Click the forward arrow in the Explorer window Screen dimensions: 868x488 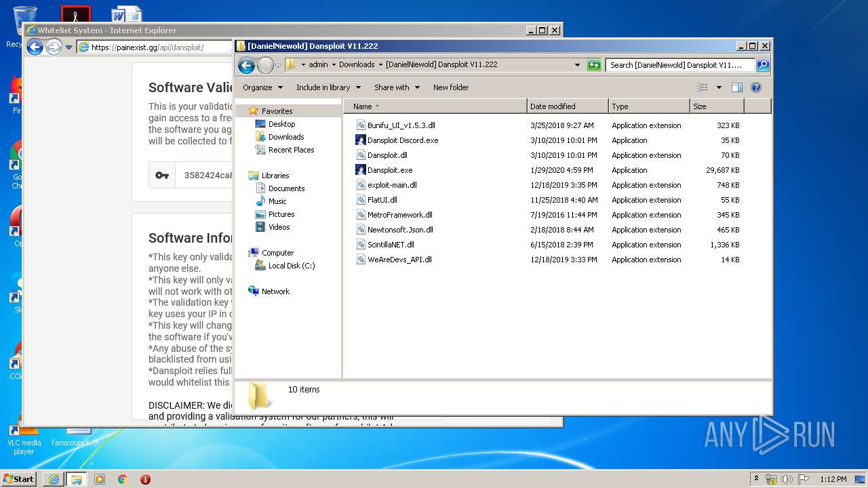pos(265,65)
